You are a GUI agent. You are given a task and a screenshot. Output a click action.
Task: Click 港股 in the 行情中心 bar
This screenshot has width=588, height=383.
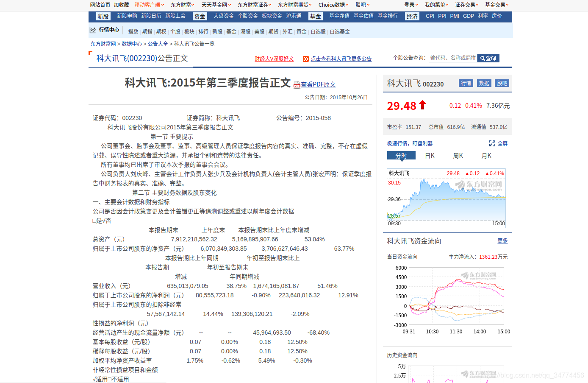coord(245,31)
